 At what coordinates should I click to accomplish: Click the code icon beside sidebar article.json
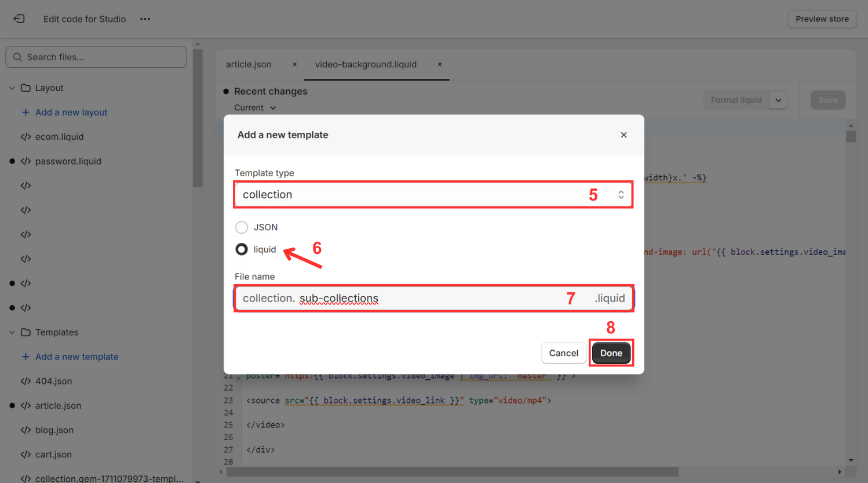pos(25,406)
